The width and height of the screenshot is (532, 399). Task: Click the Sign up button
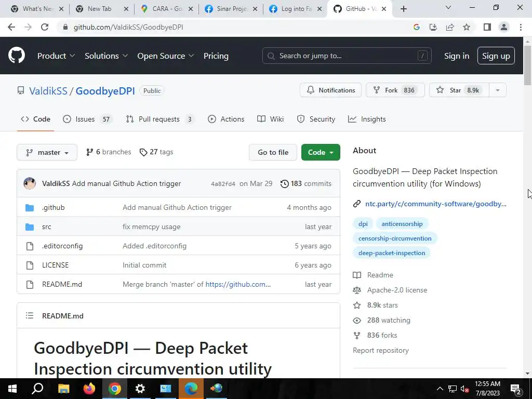click(496, 56)
